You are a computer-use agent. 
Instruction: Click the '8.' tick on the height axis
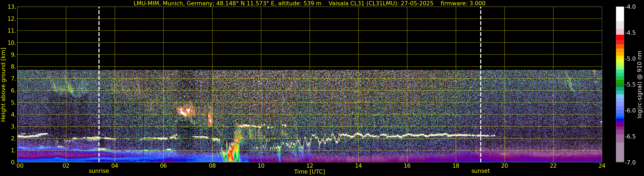(13, 67)
